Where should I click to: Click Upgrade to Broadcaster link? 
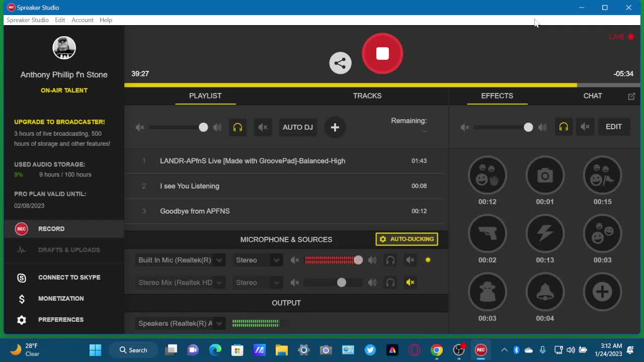(59, 122)
